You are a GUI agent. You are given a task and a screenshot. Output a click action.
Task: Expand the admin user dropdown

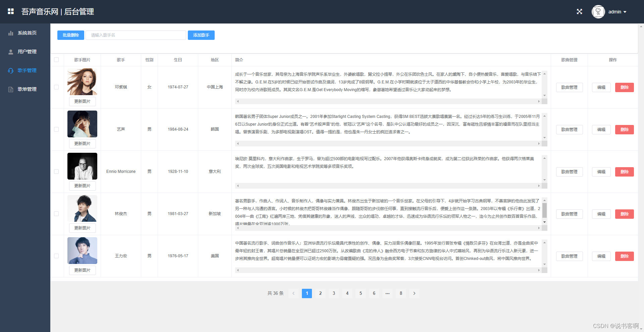pyautogui.click(x=617, y=12)
